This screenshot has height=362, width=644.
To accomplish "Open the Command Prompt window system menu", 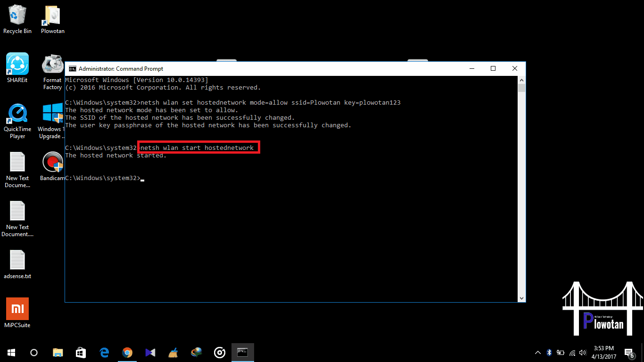I will (73, 68).
